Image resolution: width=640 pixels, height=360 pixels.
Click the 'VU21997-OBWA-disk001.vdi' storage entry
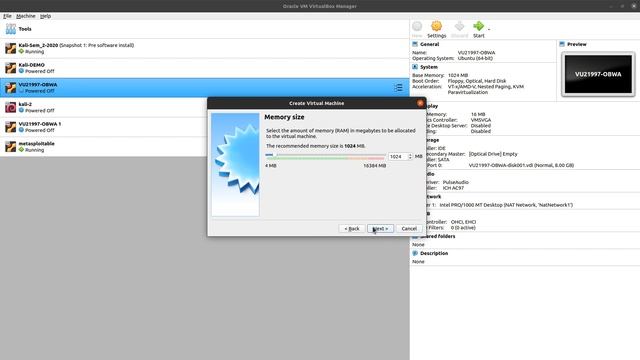click(521, 165)
